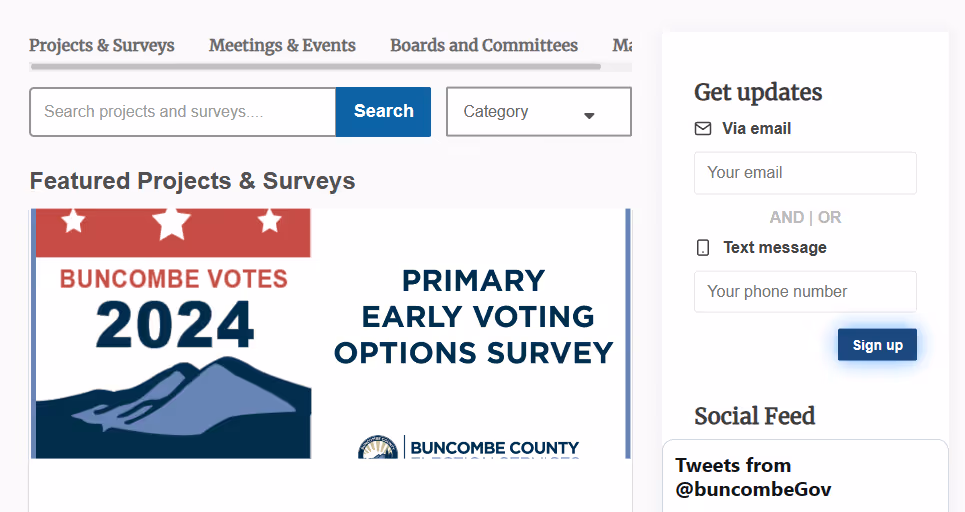
Task: Click the phone icon beside Text message
Action: [703, 248]
